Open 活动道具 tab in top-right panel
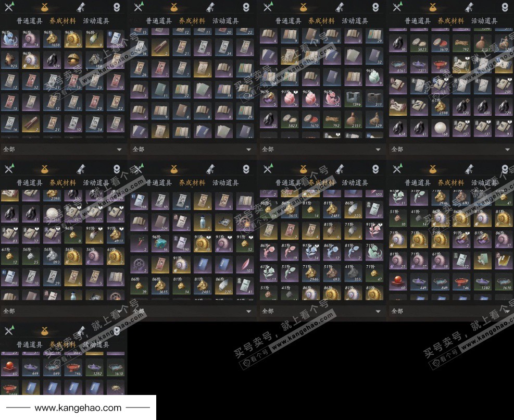Screen dimensions: 514x420 [x=484, y=21]
